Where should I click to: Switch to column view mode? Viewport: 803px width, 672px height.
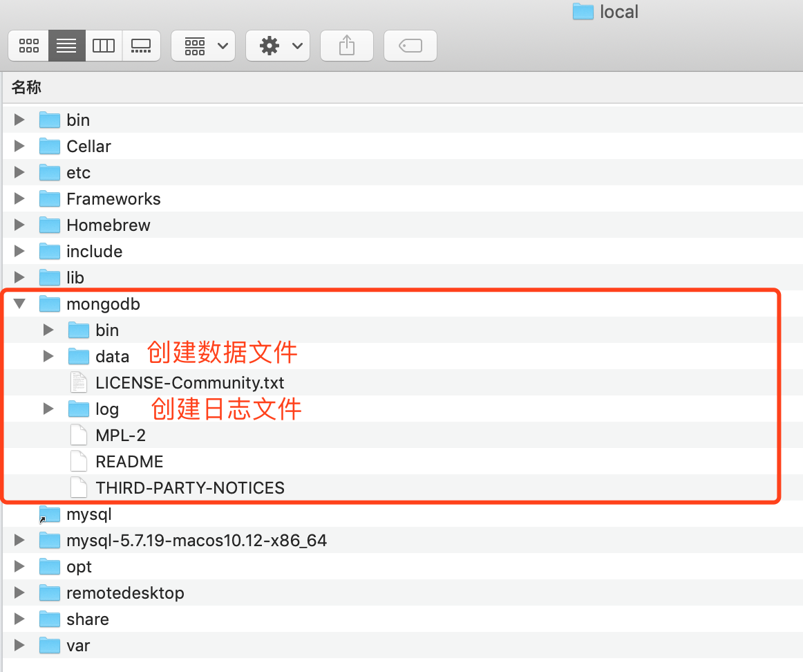pos(104,46)
